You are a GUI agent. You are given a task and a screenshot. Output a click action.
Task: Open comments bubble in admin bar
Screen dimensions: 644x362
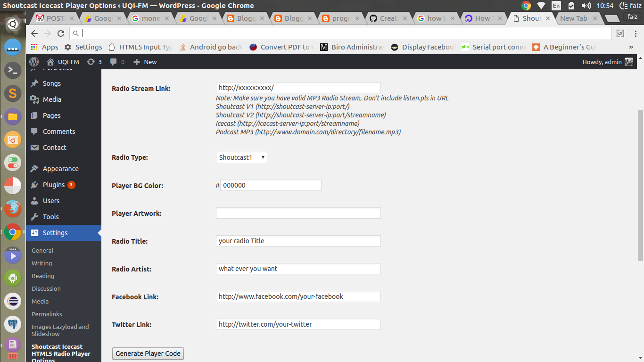tap(117, 62)
